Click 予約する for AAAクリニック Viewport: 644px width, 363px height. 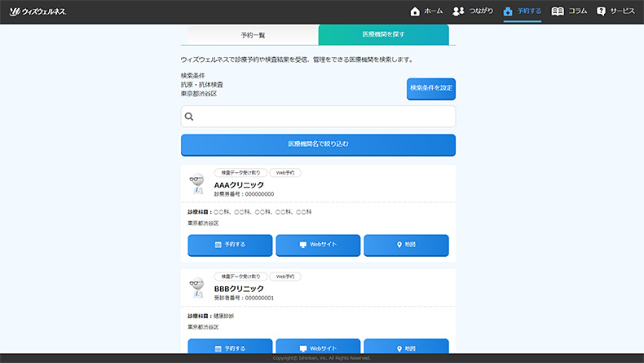tap(230, 245)
